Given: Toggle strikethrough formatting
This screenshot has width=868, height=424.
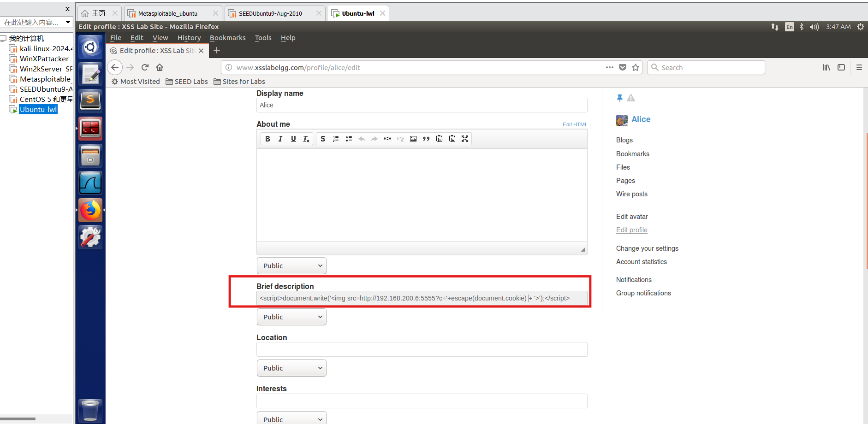Looking at the screenshot, I should [x=323, y=139].
